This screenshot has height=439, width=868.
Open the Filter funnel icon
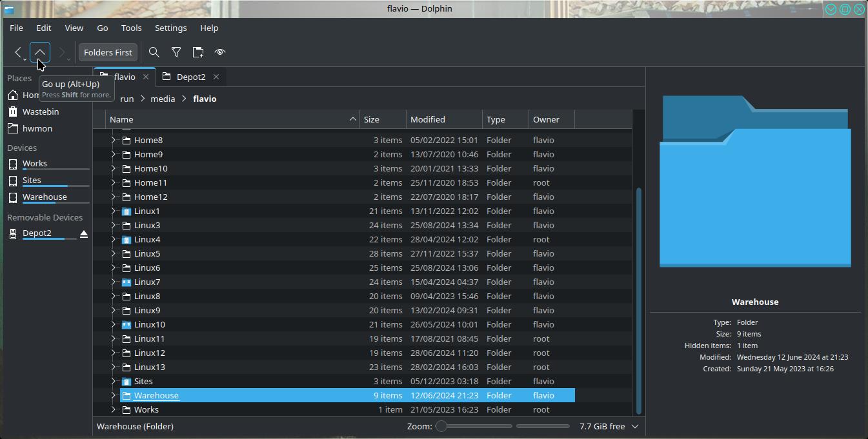176,52
